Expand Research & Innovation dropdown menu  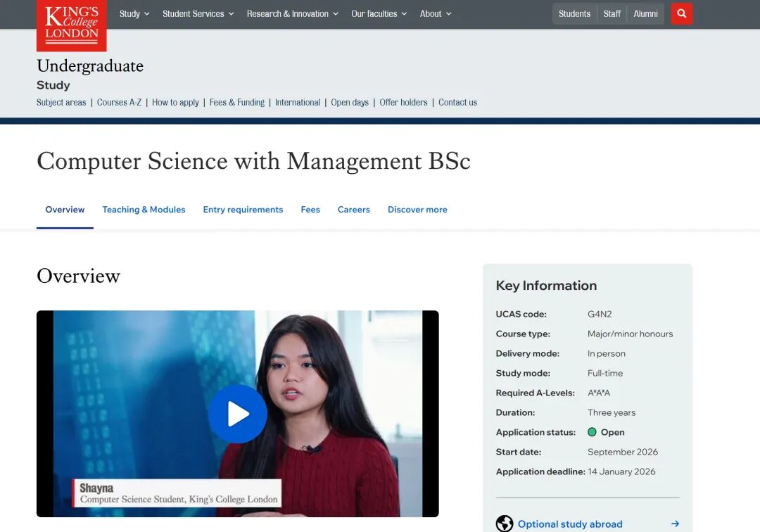point(292,13)
